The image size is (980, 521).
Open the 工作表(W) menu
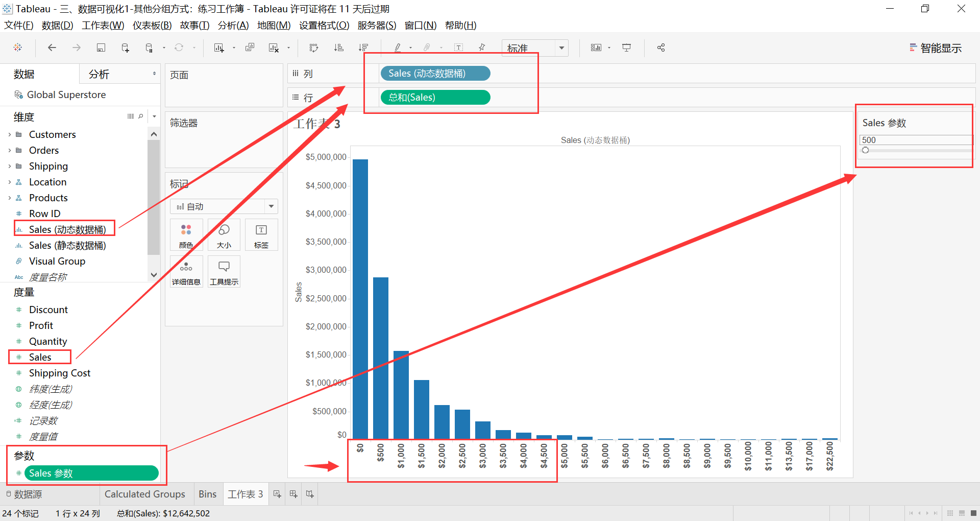[x=103, y=25]
